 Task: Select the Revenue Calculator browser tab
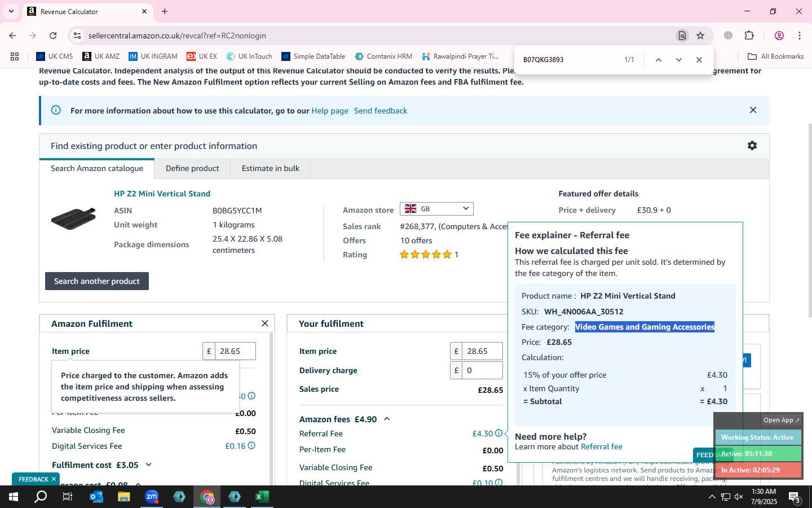click(87, 11)
